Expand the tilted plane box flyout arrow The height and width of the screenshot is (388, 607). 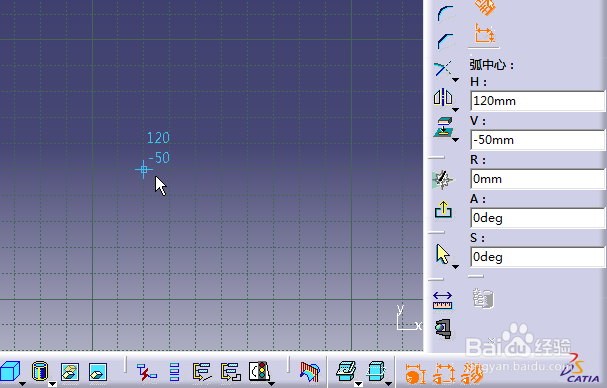pyautogui.click(x=358, y=384)
